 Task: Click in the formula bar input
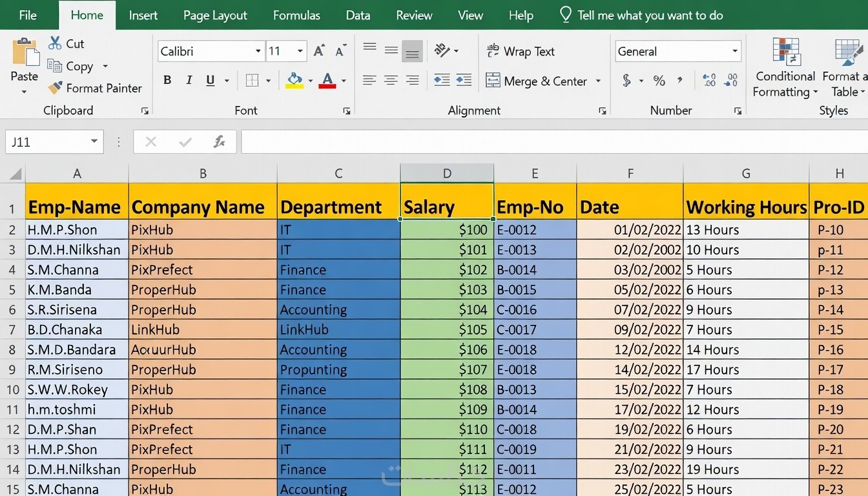click(x=554, y=141)
